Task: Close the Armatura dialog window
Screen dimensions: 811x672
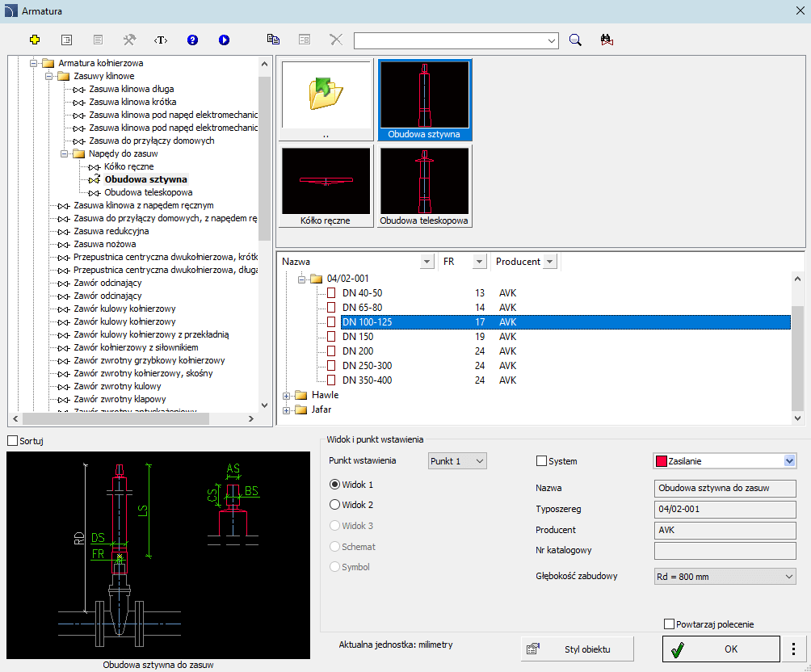Action: (800, 10)
